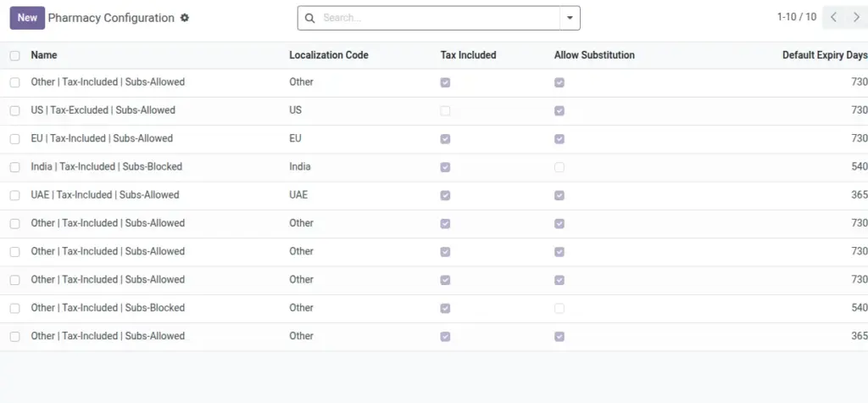Click the 540 expiry days value in India row

860,167
